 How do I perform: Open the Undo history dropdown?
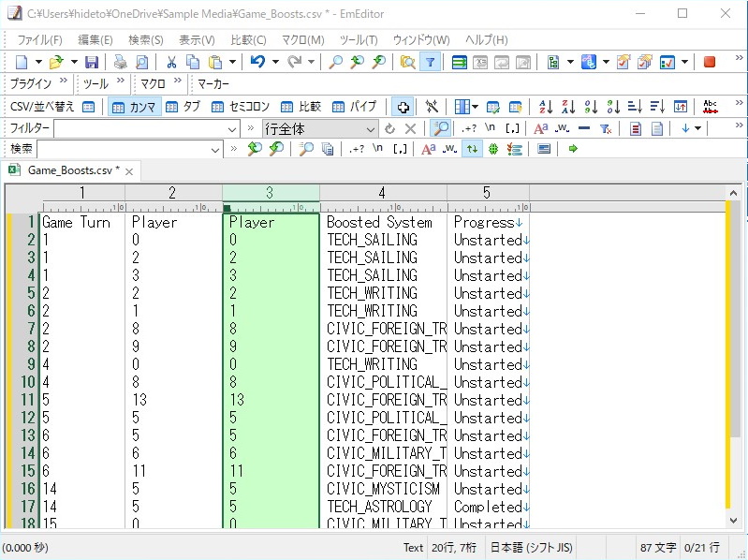275,62
